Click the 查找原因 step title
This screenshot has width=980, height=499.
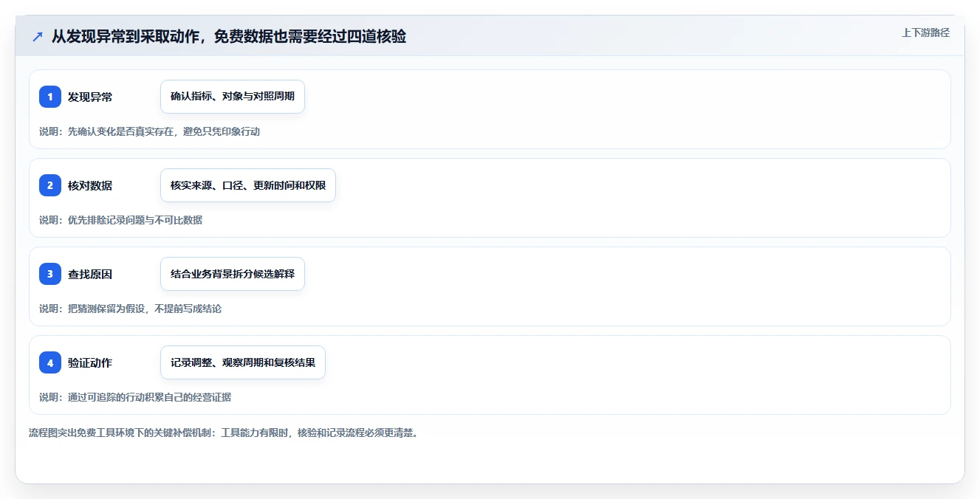(90, 274)
